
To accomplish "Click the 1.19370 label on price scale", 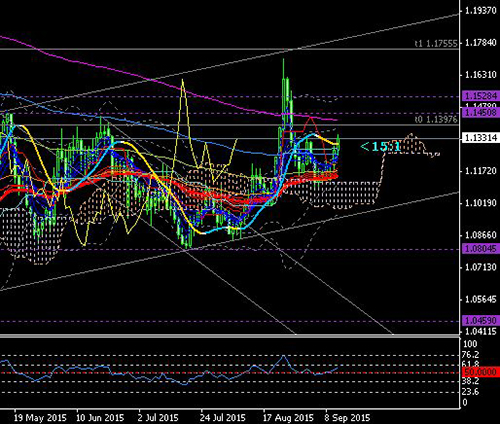I will 480,11.
